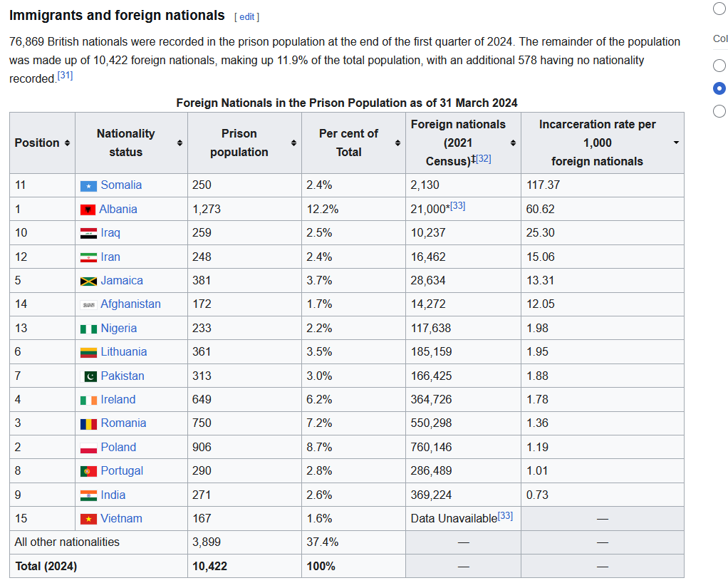Click the India flag icon

[x=88, y=496]
